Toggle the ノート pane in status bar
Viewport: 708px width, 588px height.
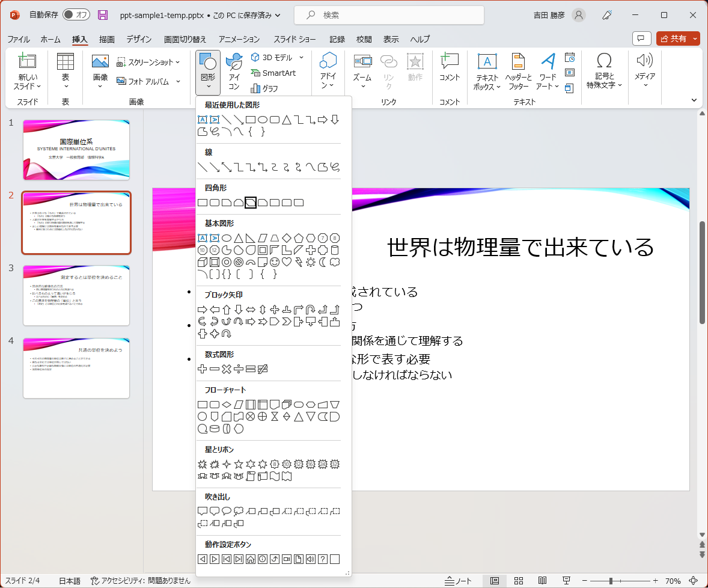457,581
